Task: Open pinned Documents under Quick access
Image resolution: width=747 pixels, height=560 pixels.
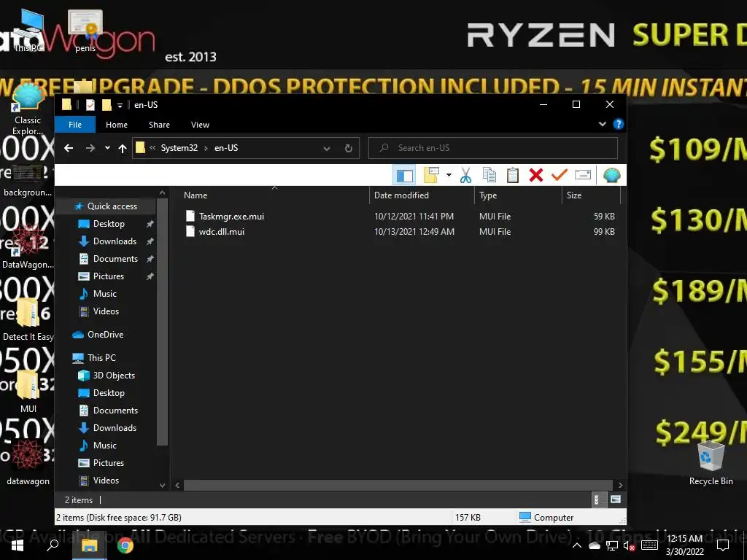Action: (x=115, y=259)
